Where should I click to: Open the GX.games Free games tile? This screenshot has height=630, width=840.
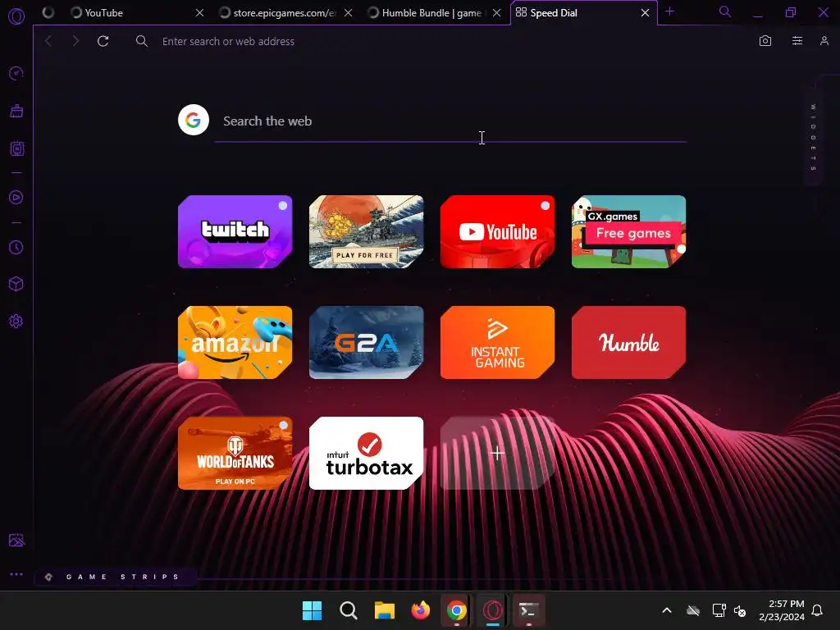629,231
